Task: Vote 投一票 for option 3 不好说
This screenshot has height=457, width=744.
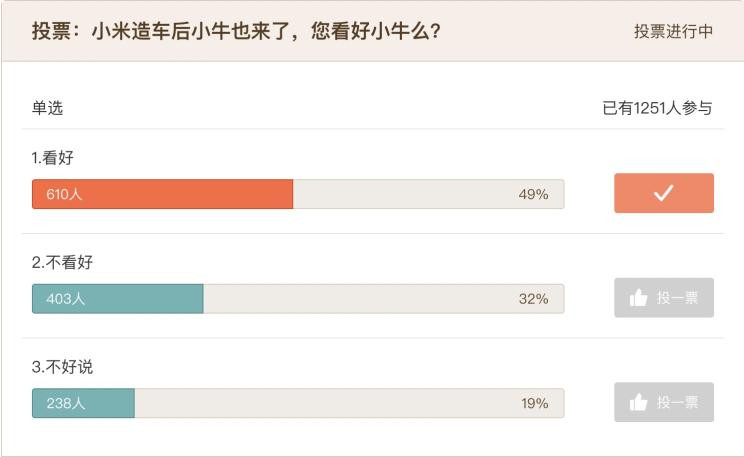Action: [x=664, y=402]
